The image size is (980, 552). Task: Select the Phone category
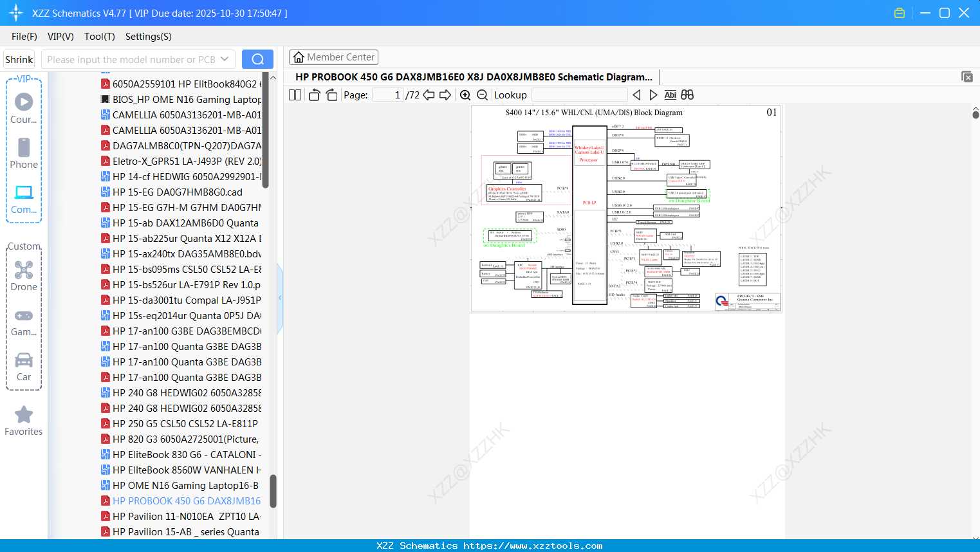(24, 154)
